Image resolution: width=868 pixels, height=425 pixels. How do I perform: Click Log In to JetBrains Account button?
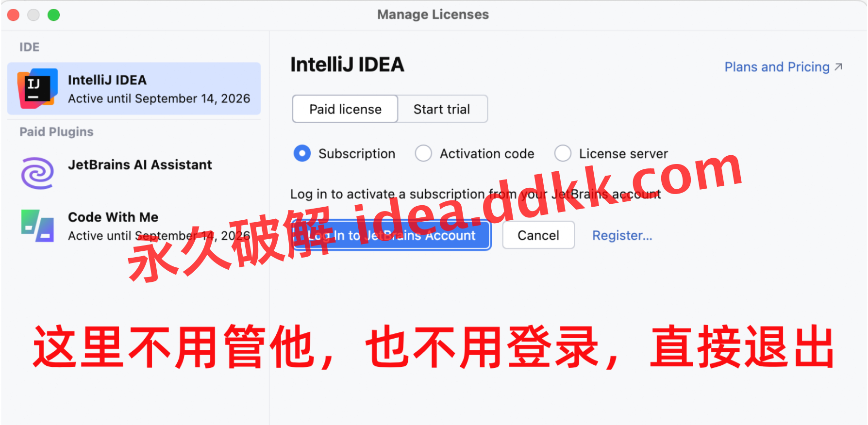(x=392, y=235)
